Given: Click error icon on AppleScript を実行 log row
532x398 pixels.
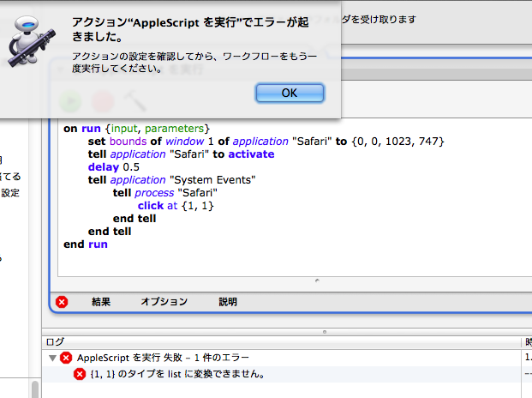Looking at the screenshot, I should 66,358.
